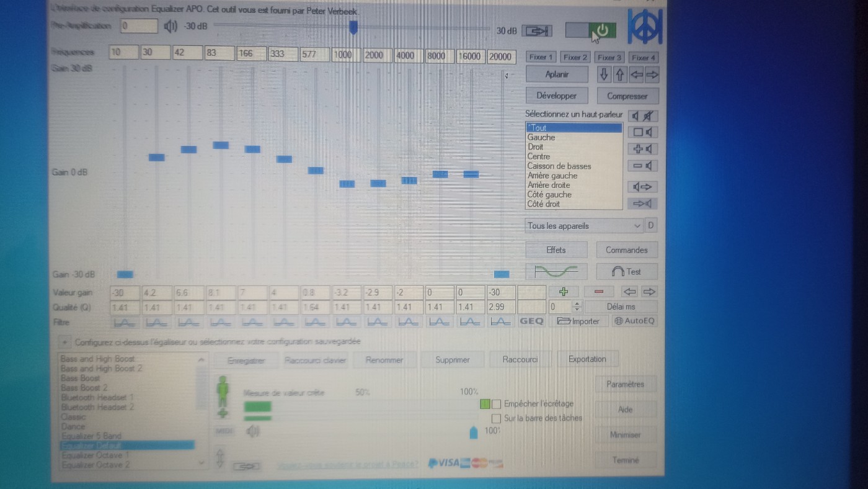Click the red minus remove-band icon
868x489 pixels.
599,292
